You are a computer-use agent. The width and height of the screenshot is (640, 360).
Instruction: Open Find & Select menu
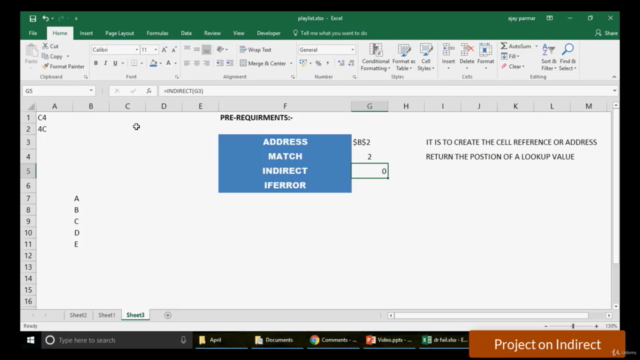click(x=568, y=57)
